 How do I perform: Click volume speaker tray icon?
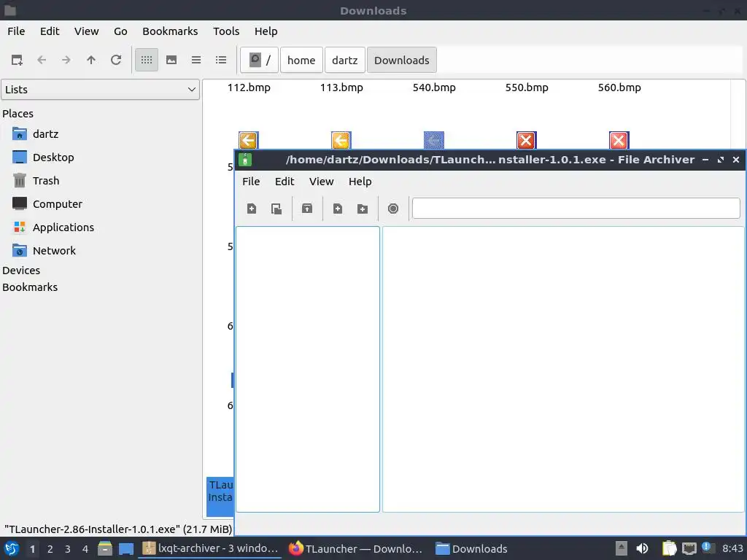click(642, 548)
